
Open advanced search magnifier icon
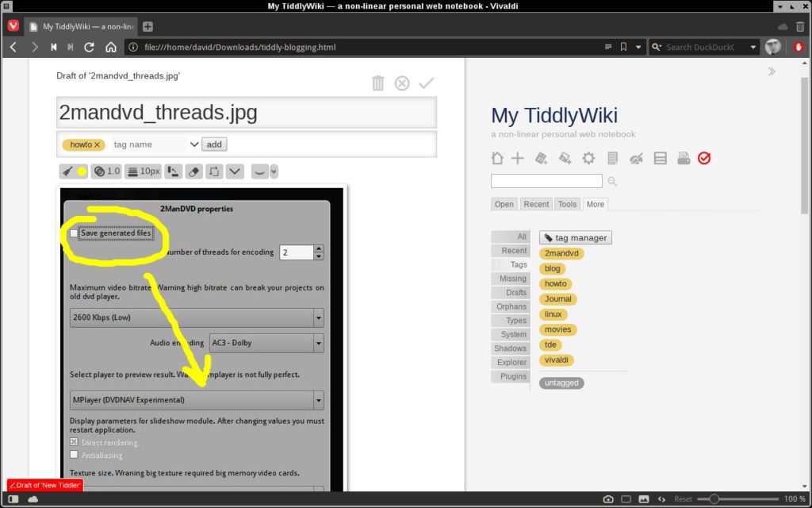(612, 181)
